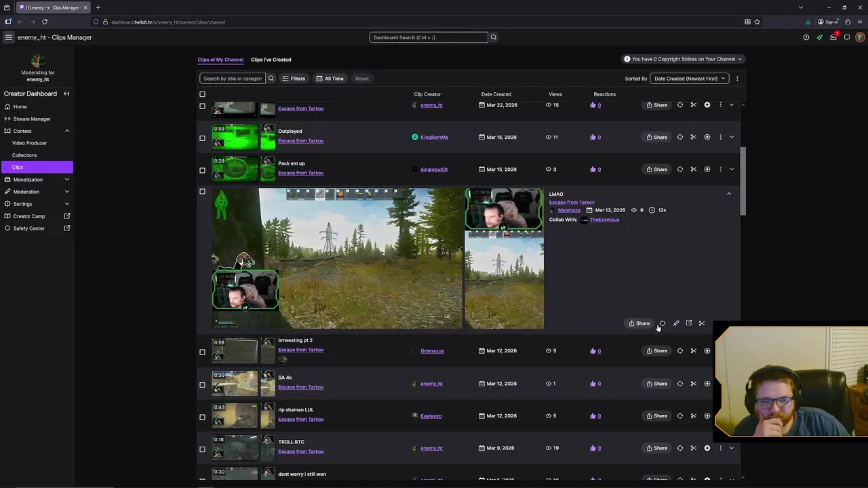This screenshot has height=488, width=868.
Task: Click the clips list vertical scrollbar
Action: coord(743,182)
